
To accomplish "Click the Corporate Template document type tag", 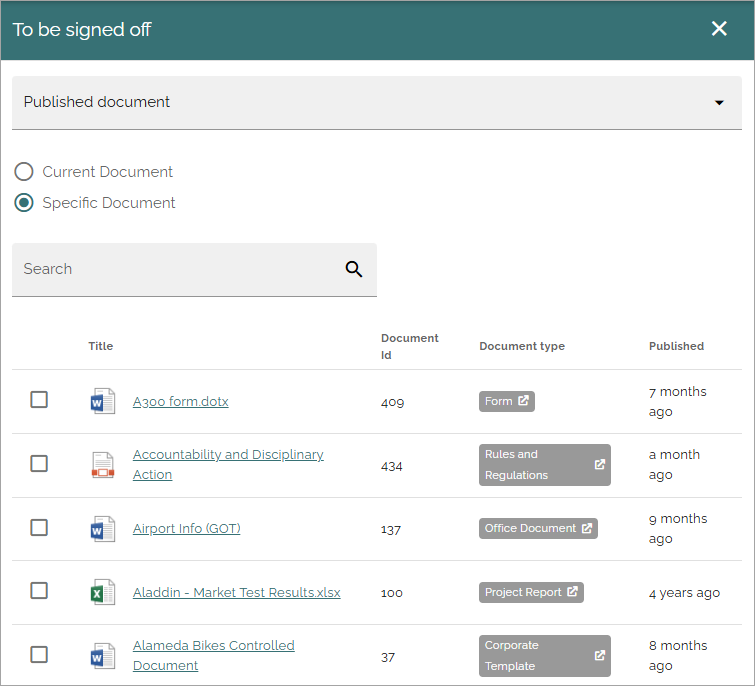I will coord(545,656).
